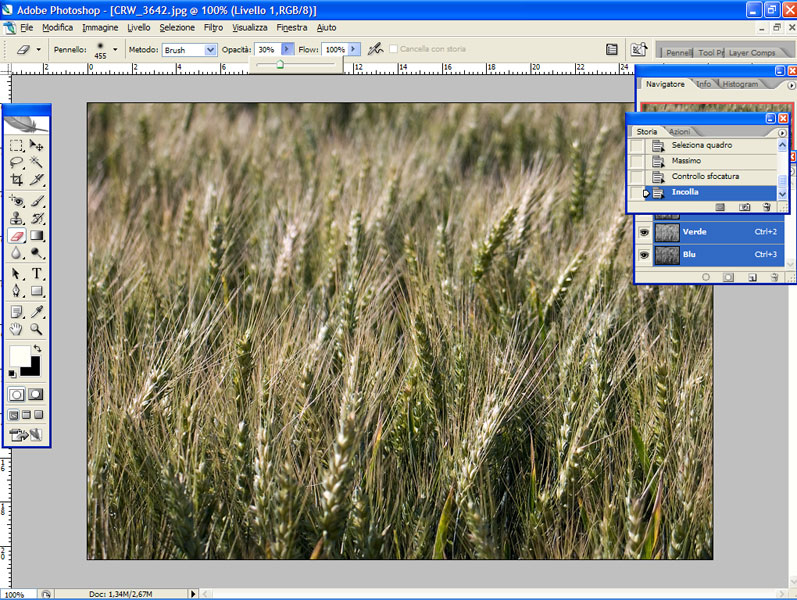Click the Controllo sfocatura history step
The height and width of the screenshot is (600, 797).
(706, 177)
